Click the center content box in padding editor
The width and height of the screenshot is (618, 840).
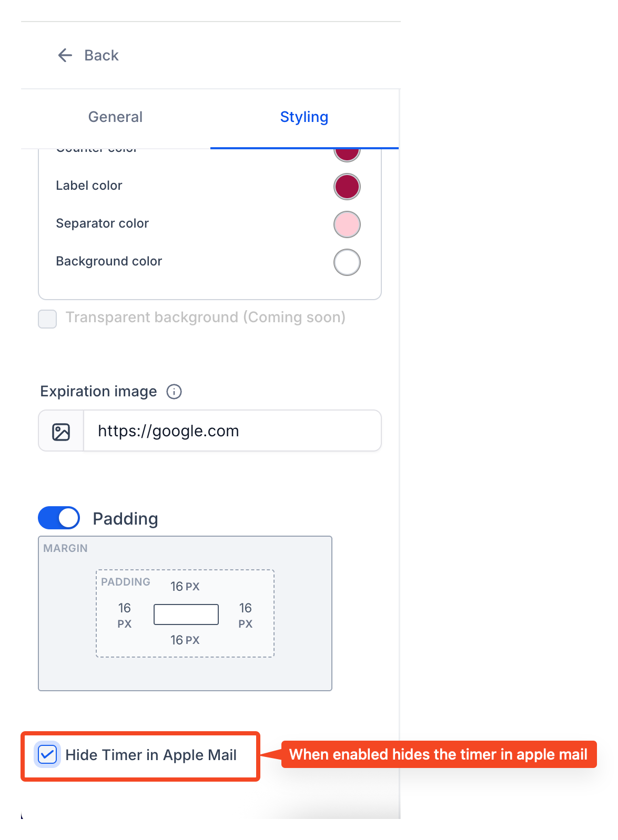click(x=186, y=614)
